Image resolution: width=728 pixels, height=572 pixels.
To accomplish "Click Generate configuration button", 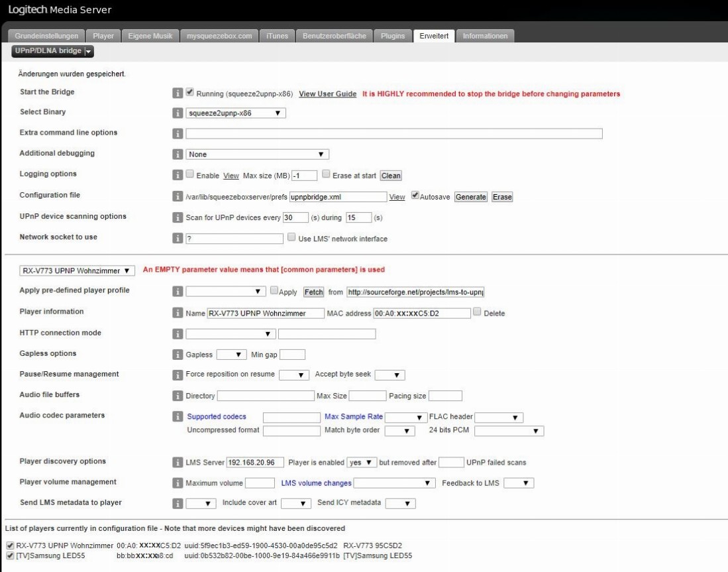I will point(471,197).
